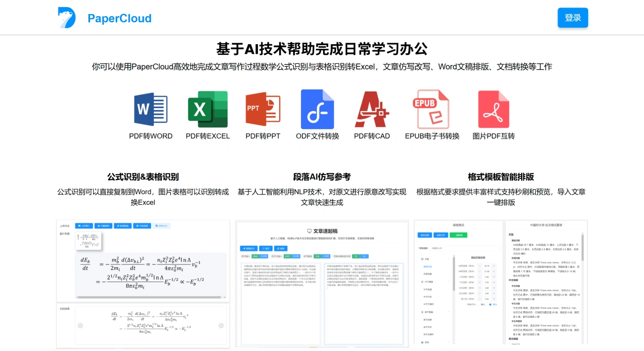Increase A4纸高度 using the plus stepper
The width and height of the screenshot is (644, 351).
pyautogui.click(x=494, y=266)
